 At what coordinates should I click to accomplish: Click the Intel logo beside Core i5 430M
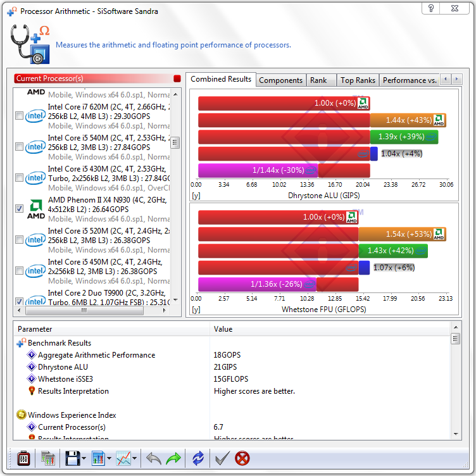[x=35, y=178]
